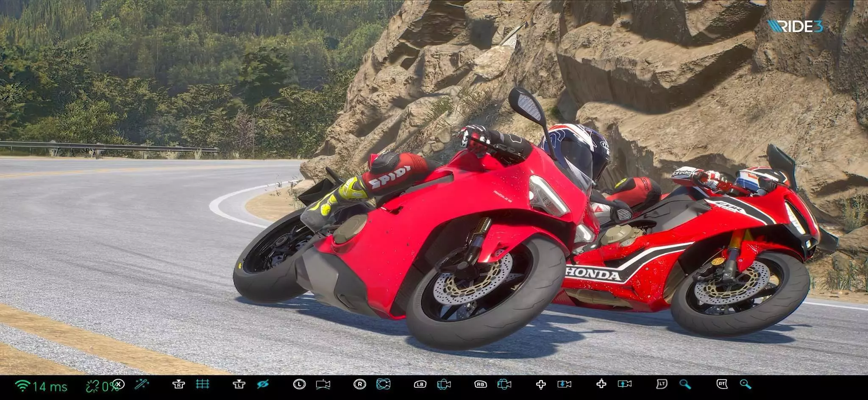Viewport: 868px width, 400px height.
Task: Click the D-pad up glyph
Action: (x=601, y=384)
